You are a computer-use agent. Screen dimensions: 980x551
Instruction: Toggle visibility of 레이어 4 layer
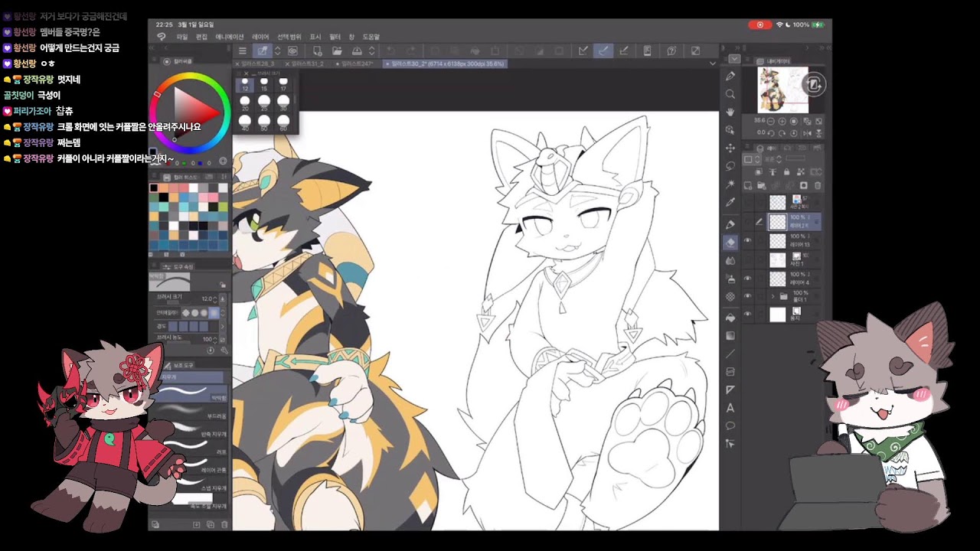[748, 279]
